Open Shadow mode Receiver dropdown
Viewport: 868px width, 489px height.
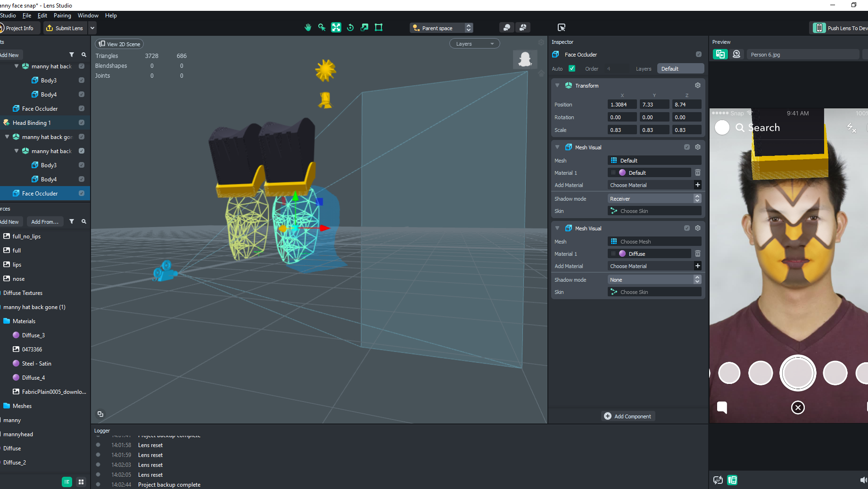pyautogui.click(x=654, y=199)
